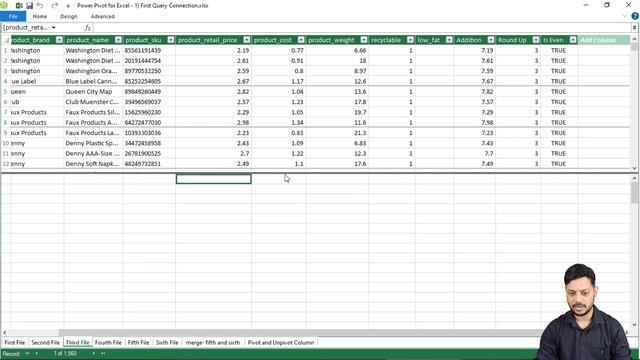Click retail price 2.98 cell
The width and height of the screenshot is (640, 360).
tap(213, 122)
